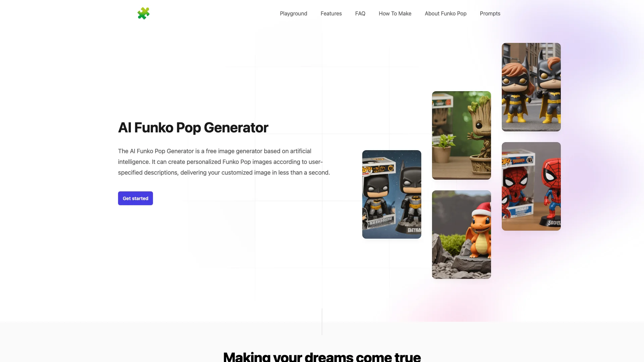Open the About Funko Pop page
Image resolution: width=644 pixels, height=362 pixels.
coord(445,13)
